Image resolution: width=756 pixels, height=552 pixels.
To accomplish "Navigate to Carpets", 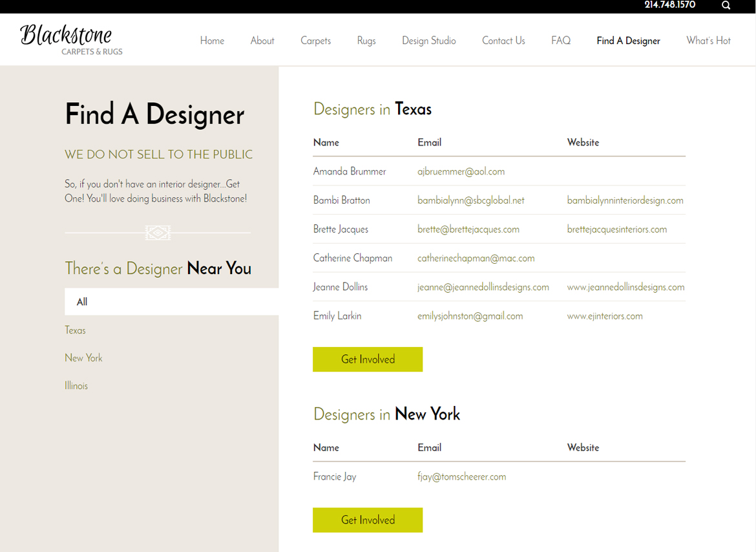I will pos(316,41).
